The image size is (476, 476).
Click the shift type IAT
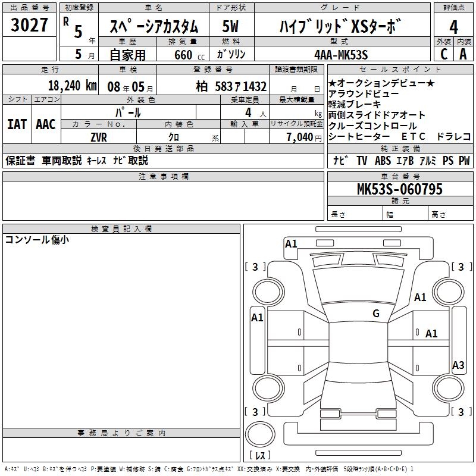point(17,124)
